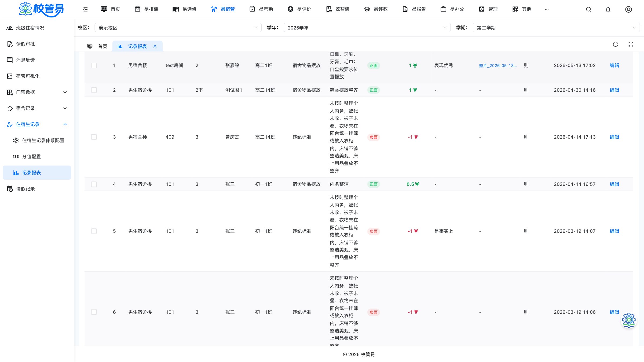Click 编辑 for the 2026-04-30 14:16 record

(x=614, y=90)
